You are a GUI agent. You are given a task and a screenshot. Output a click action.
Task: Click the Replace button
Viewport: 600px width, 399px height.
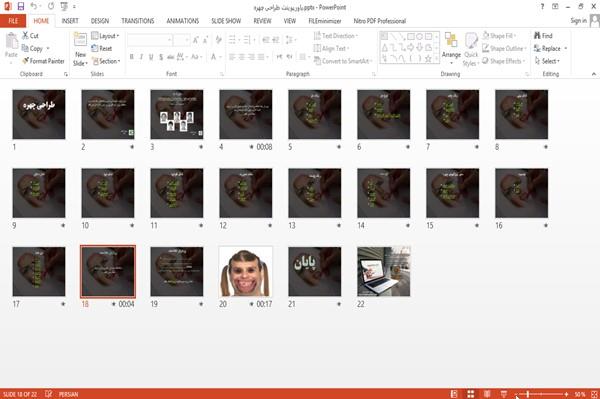[x=550, y=48]
